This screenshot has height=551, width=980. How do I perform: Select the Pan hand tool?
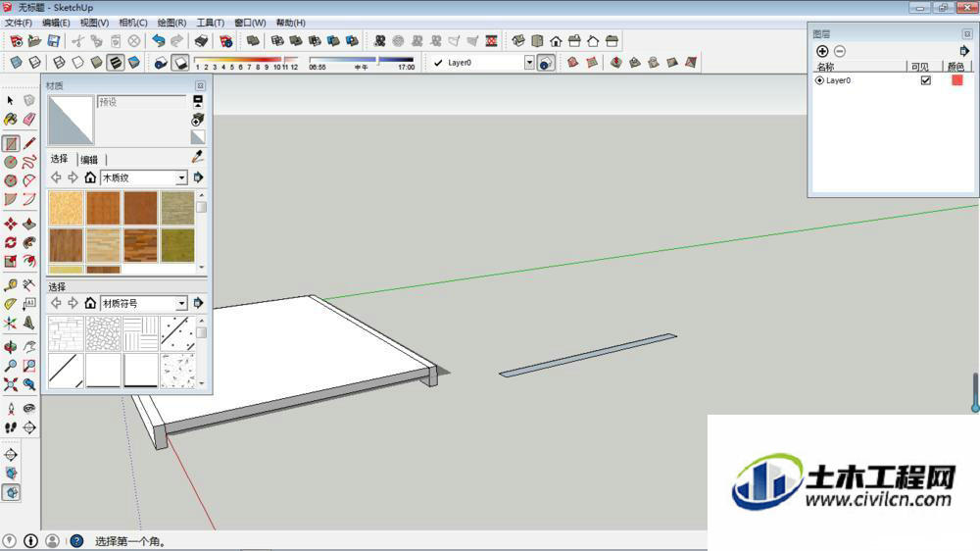pos(29,346)
